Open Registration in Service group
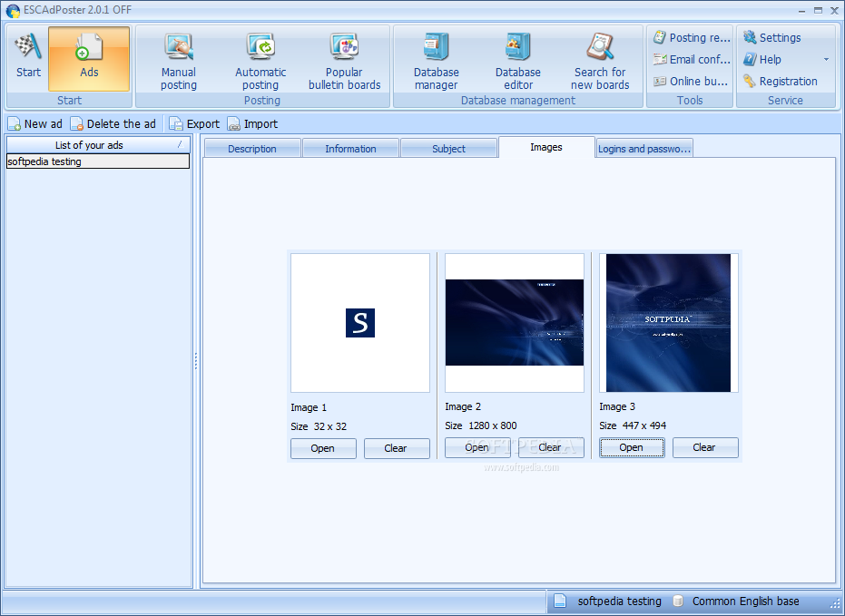 780,82
